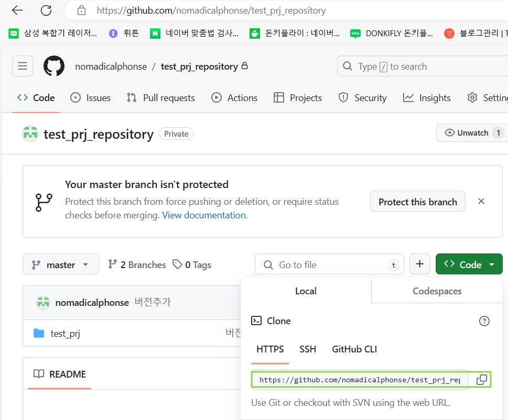Open the 돈키플라이 : 네이버 bookmark
The height and width of the screenshot is (420, 508).
pyautogui.click(x=295, y=33)
